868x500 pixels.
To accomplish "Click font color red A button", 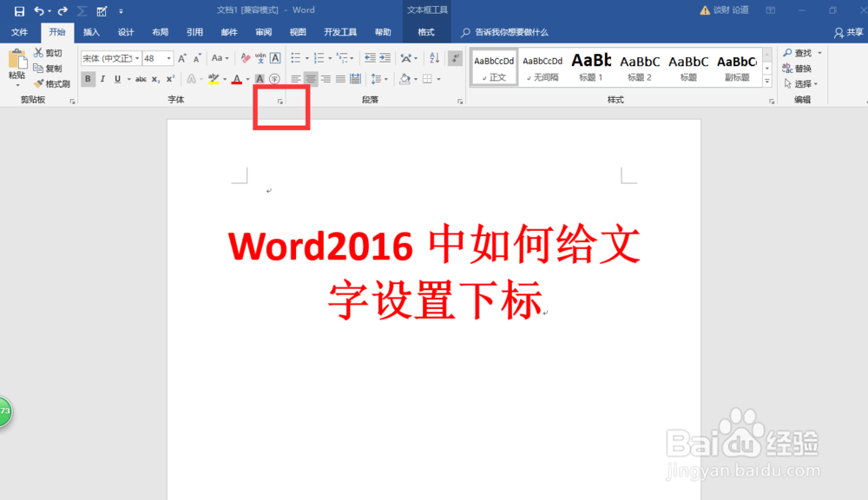I will pyautogui.click(x=237, y=79).
